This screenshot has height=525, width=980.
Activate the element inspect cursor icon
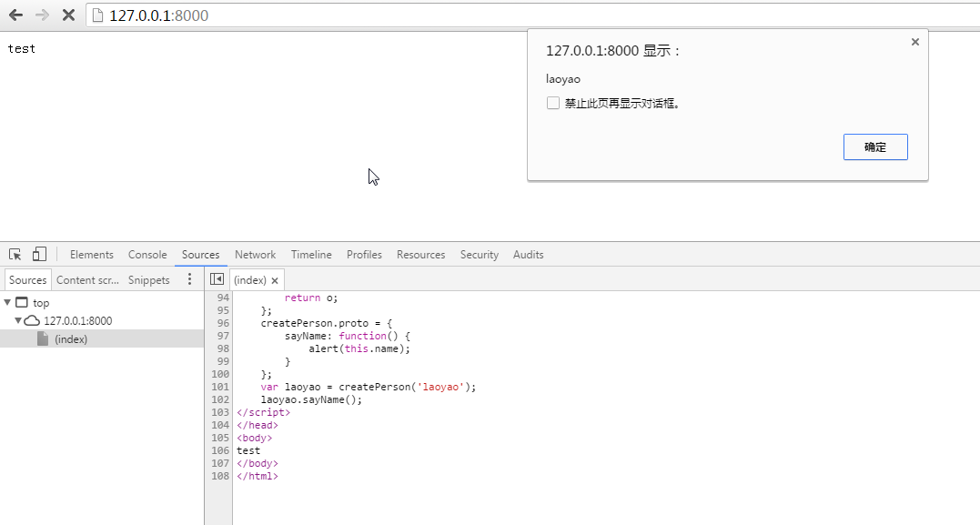(x=15, y=255)
